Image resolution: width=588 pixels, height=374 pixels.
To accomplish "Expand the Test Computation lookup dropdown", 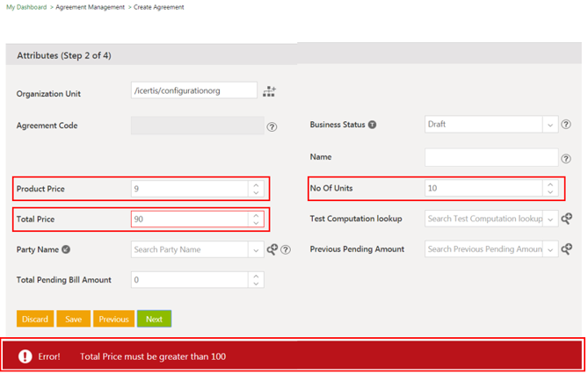I will (x=549, y=219).
